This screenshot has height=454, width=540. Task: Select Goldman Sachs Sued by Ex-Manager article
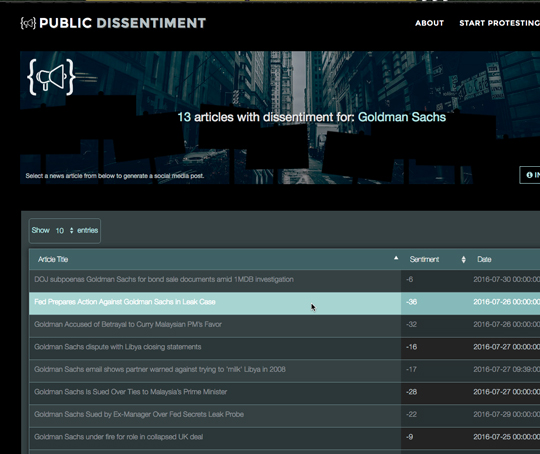pyautogui.click(x=139, y=414)
